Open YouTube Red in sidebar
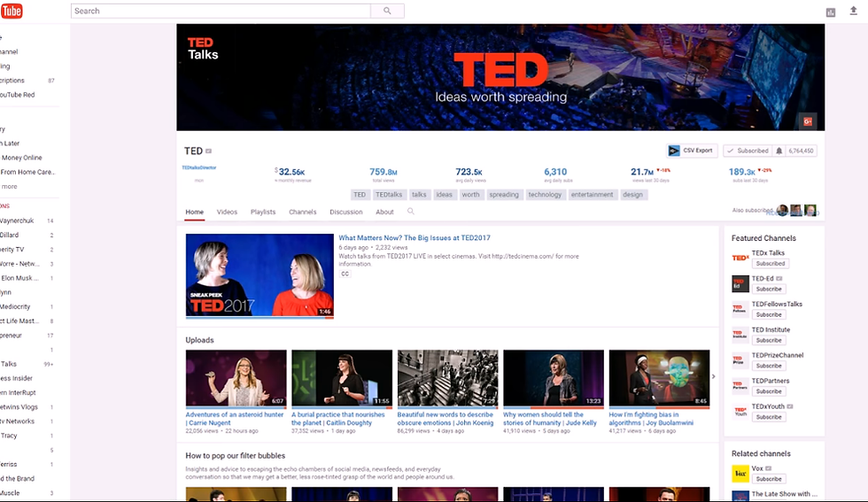Image resolution: width=868 pixels, height=502 pixels. click(x=17, y=95)
